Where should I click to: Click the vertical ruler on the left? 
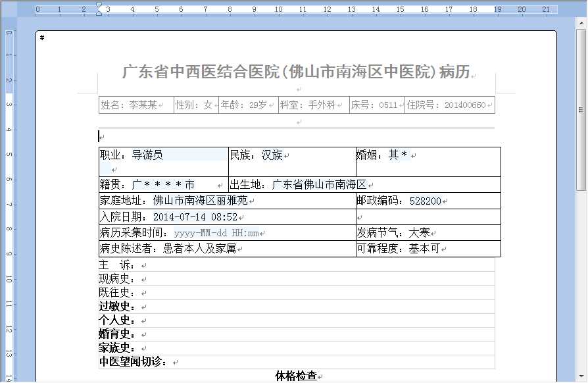[x=9, y=205]
